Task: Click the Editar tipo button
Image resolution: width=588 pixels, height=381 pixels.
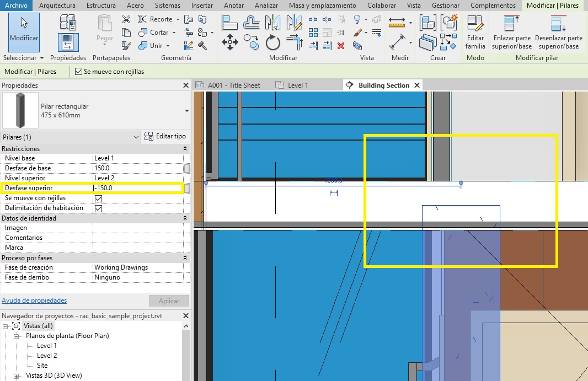Action: pyautogui.click(x=165, y=136)
